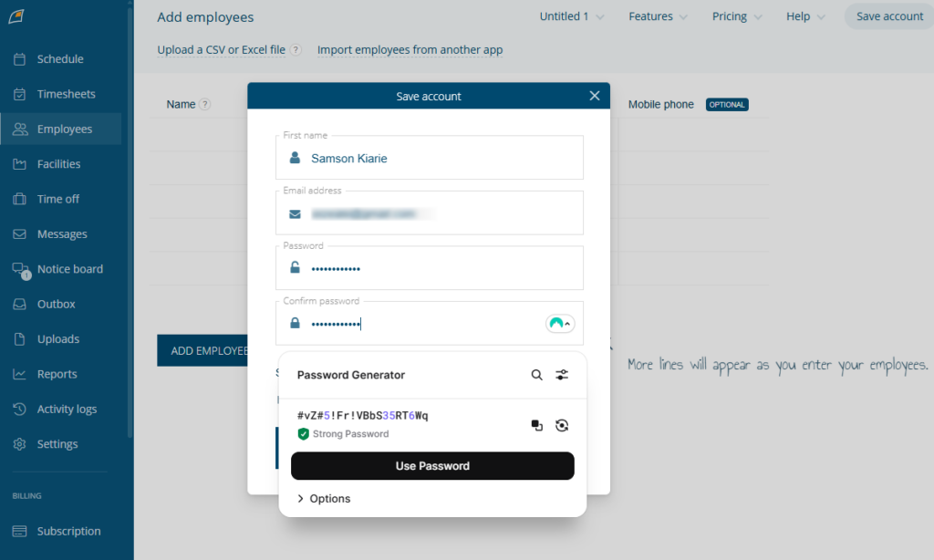Screen dimensions: 934x560
Task: Click the Outbox tray icon
Action: [x=20, y=304]
